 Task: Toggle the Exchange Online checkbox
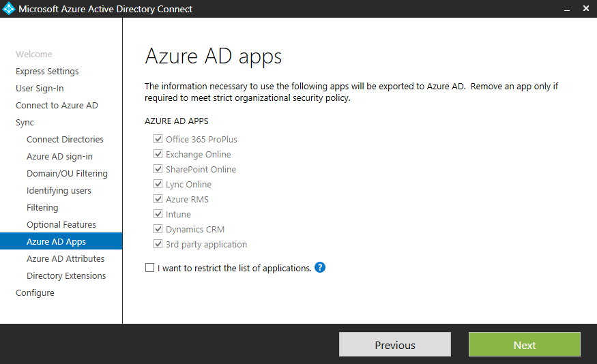coord(158,155)
